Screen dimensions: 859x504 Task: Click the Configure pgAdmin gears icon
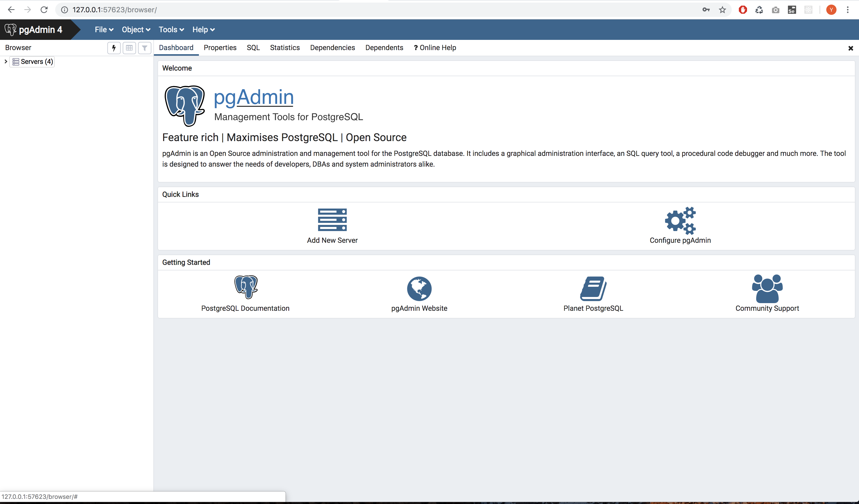coord(680,221)
